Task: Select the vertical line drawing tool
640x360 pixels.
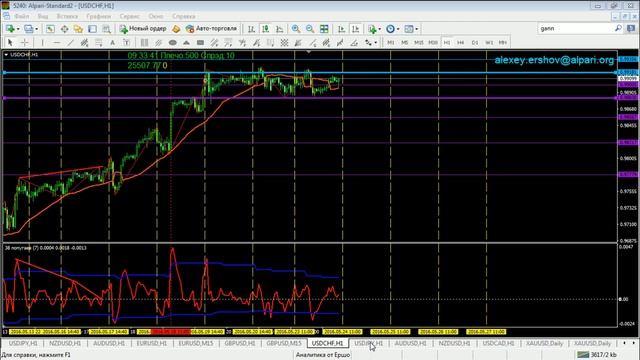Action: pos(42,42)
